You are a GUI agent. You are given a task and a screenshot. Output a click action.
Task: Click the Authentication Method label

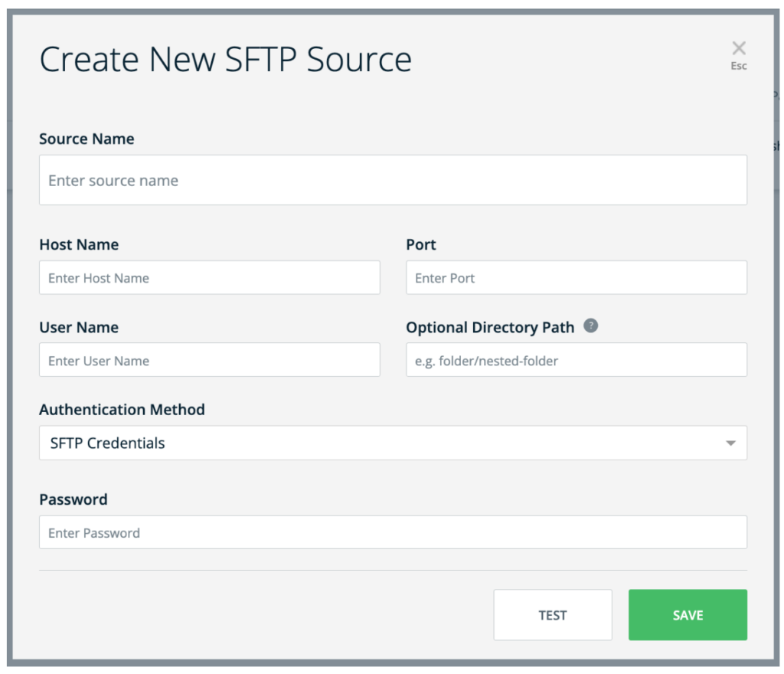[122, 410]
